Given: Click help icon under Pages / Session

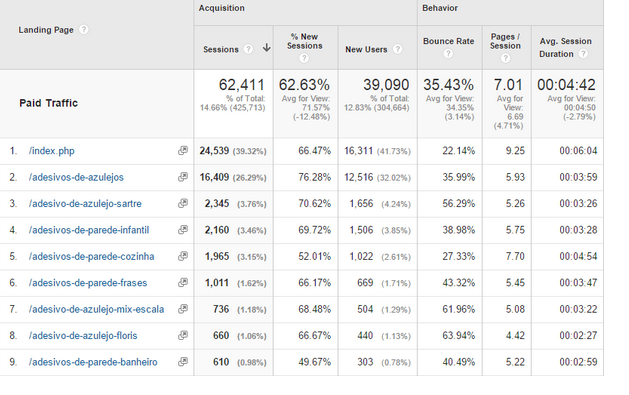Looking at the screenshot, I should click(505, 58).
